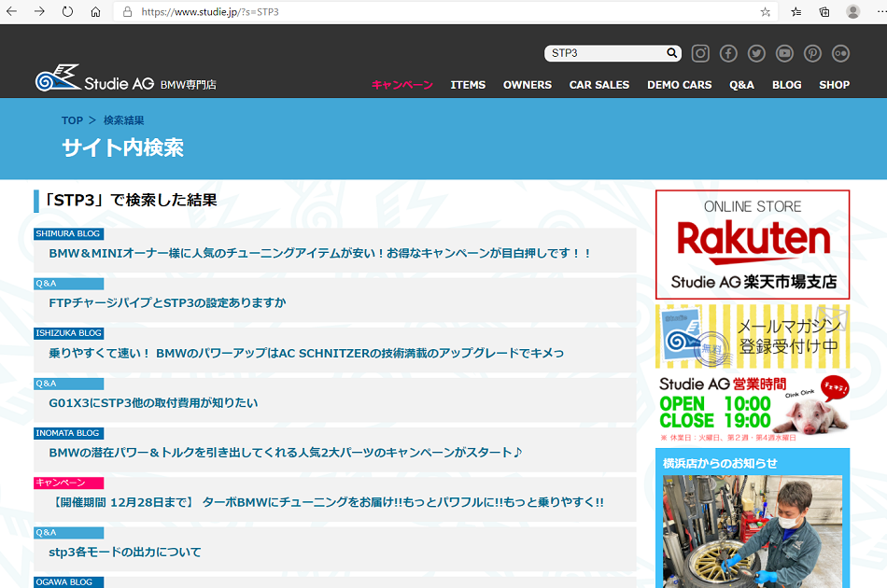Open the ITEMS navigation menu
The height and width of the screenshot is (588, 887).
click(468, 85)
